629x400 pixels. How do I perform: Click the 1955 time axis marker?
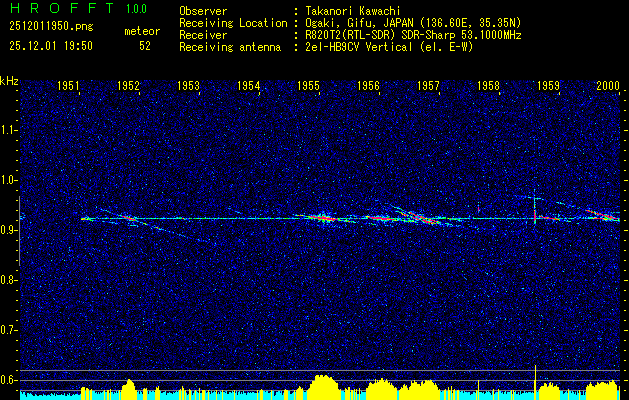[308, 85]
